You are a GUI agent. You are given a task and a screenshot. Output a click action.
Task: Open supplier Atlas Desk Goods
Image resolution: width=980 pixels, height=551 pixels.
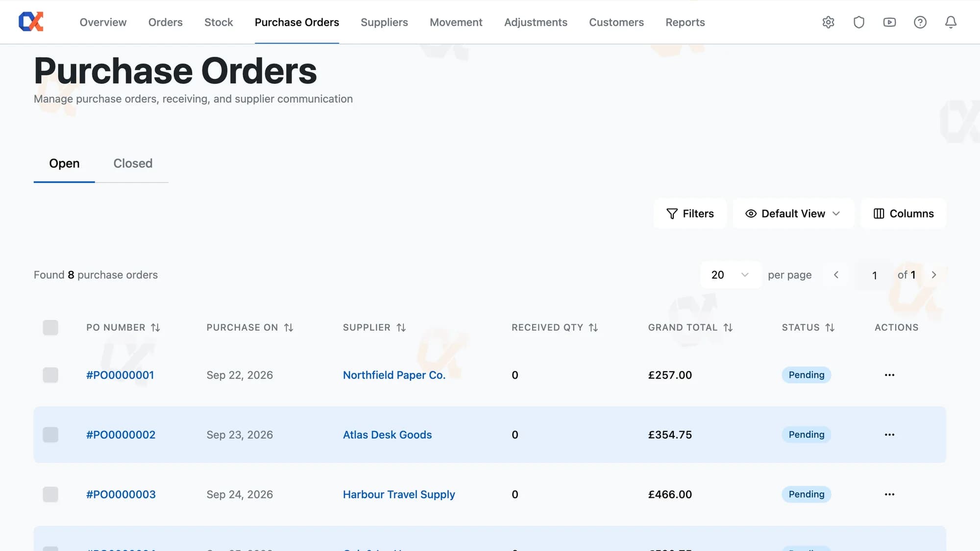[x=387, y=435]
